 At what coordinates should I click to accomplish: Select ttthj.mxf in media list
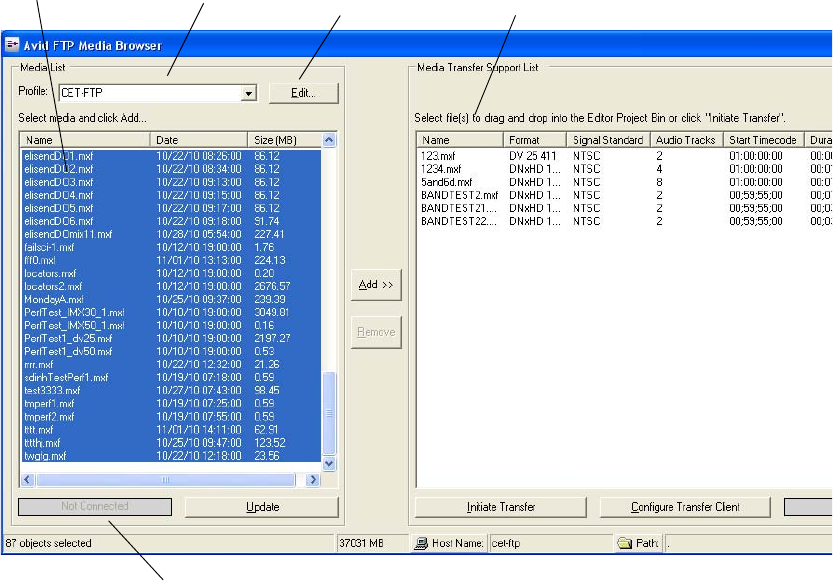click(x=171, y=442)
